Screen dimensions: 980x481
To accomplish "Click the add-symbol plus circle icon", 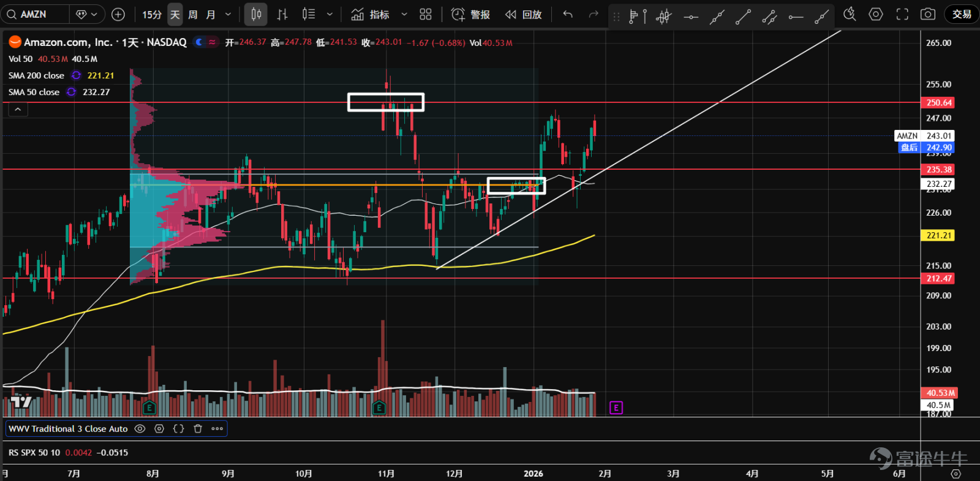I will pos(118,14).
